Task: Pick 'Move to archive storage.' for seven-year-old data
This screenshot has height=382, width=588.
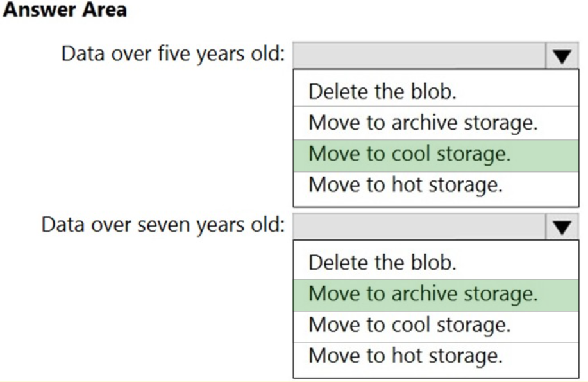Action: click(x=423, y=293)
